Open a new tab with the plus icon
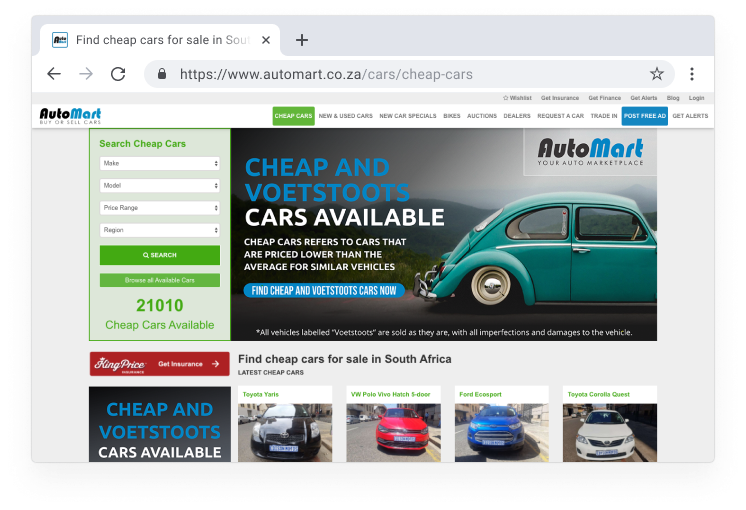746x510 pixels. (x=302, y=40)
